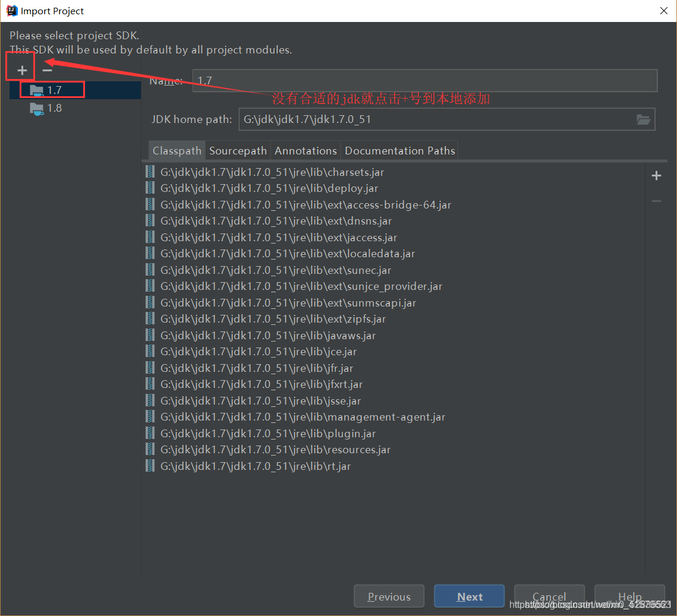Image resolution: width=677 pixels, height=616 pixels.
Task: Click the folder icon of 1.8 SDK
Action: (x=37, y=109)
